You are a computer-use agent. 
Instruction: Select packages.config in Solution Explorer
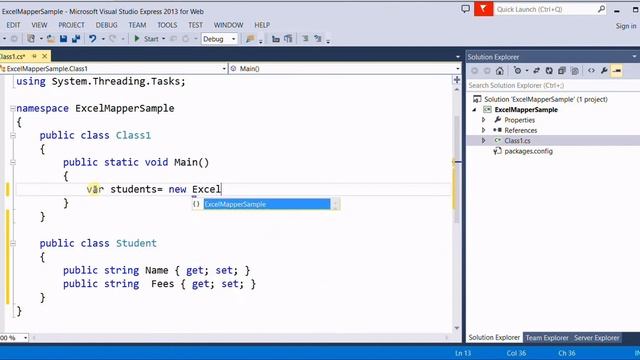(x=528, y=151)
